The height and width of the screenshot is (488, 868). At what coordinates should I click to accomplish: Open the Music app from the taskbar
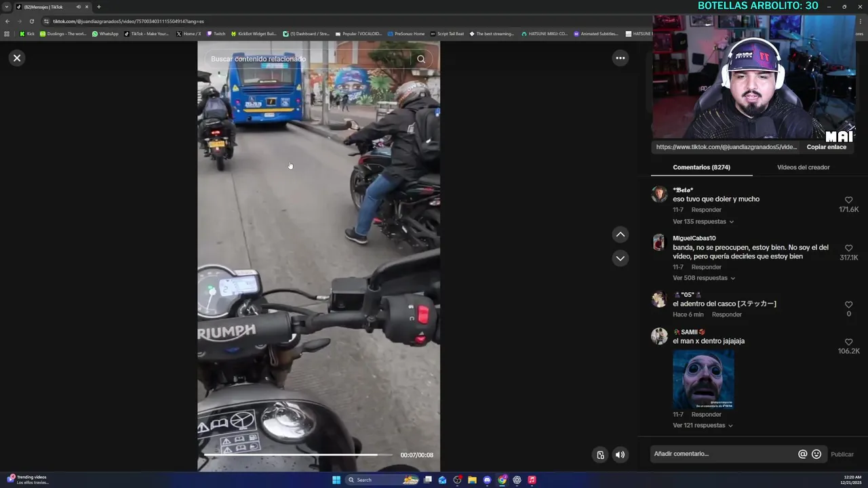pos(532,480)
